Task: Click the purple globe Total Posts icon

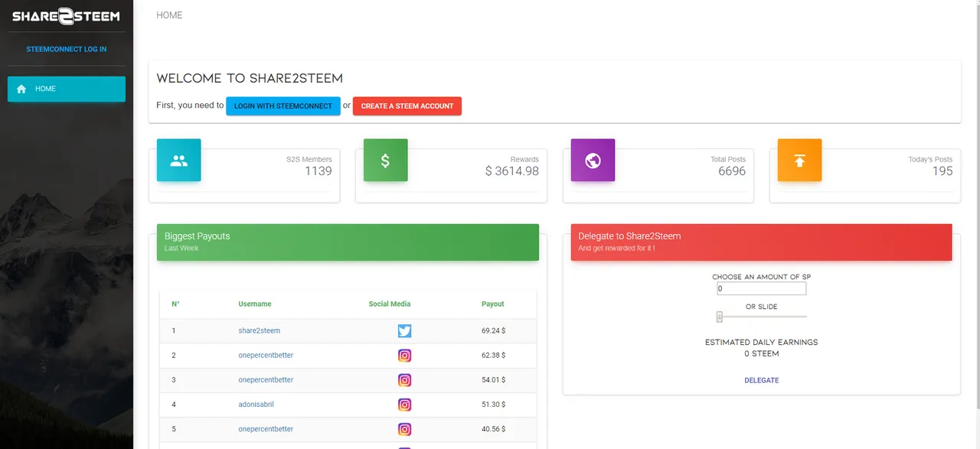Action: tap(593, 161)
